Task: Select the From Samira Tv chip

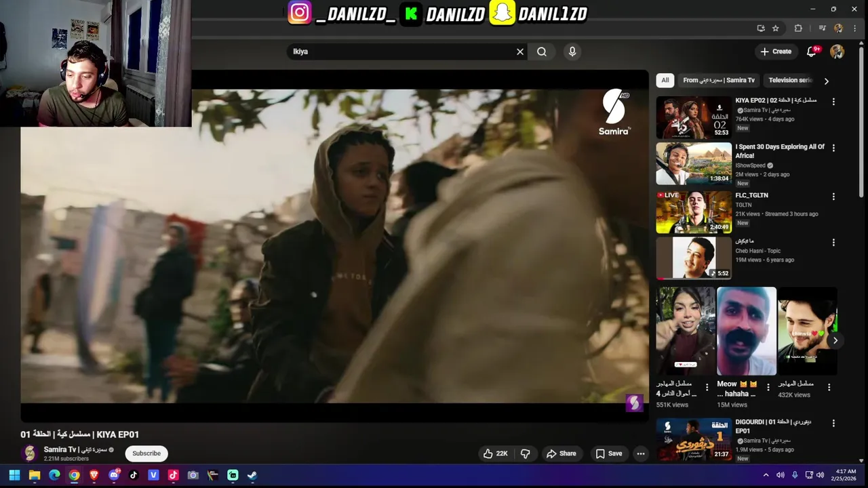Action: 719,80
